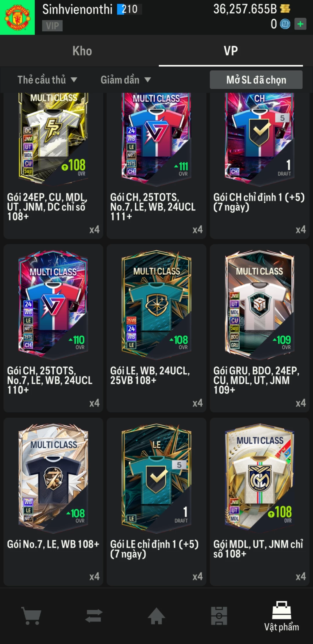Open the shop cart icon
The image size is (313, 644).
point(31,616)
